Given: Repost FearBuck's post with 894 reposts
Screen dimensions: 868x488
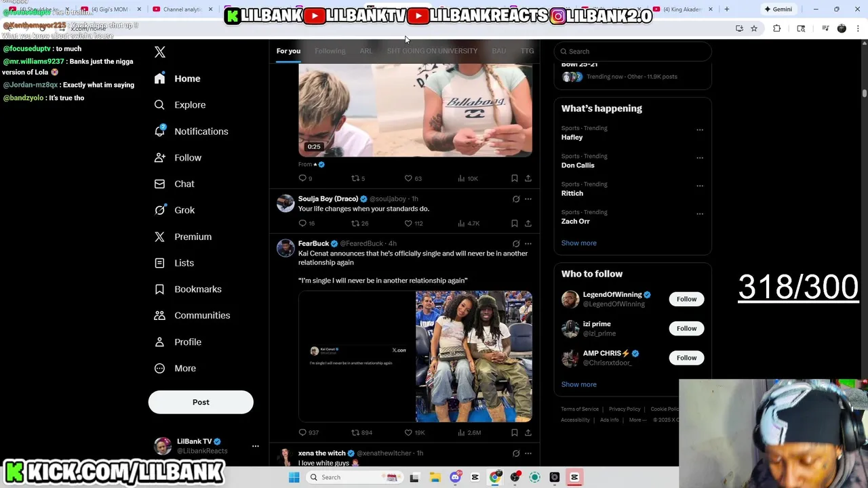Looking at the screenshot, I should [x=361, y=432].
